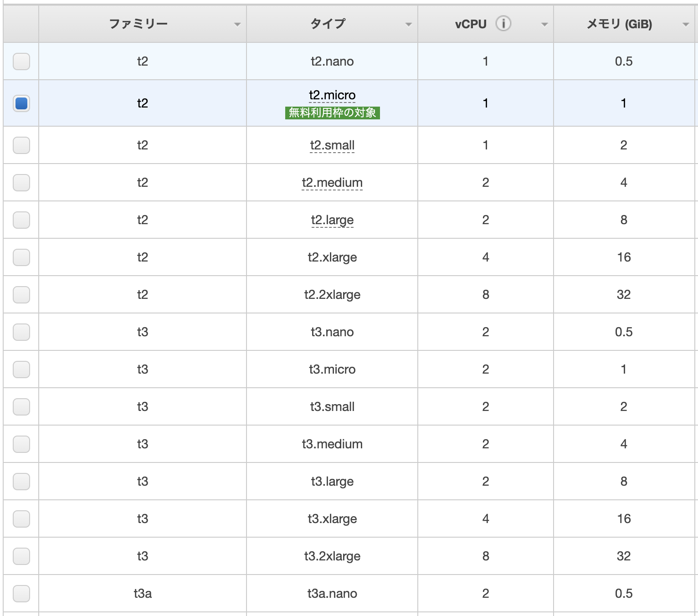Click the t2.small type link
The height and width of the screenshot is (616, 698).
(x=332, y=145)
